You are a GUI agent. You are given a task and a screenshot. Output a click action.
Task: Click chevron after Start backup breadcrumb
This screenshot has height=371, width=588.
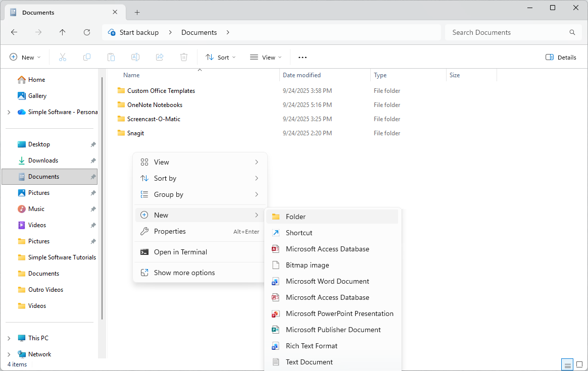click(x=170, y=32)
